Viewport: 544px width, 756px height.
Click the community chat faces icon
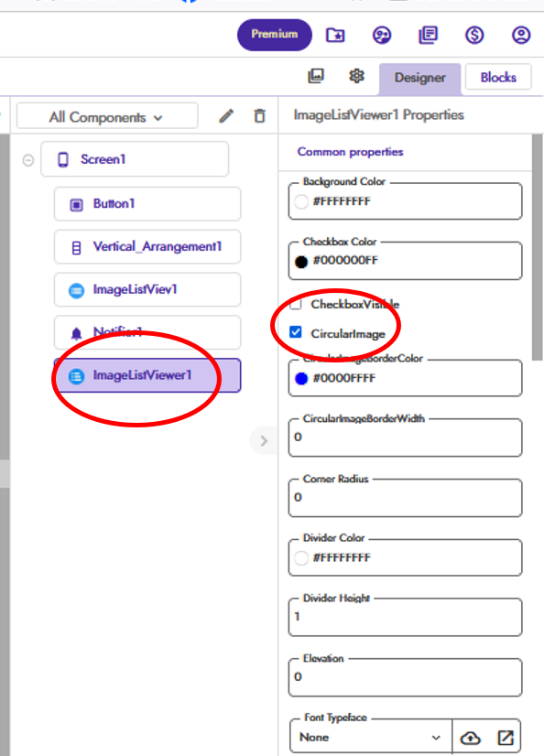point(382,35)
